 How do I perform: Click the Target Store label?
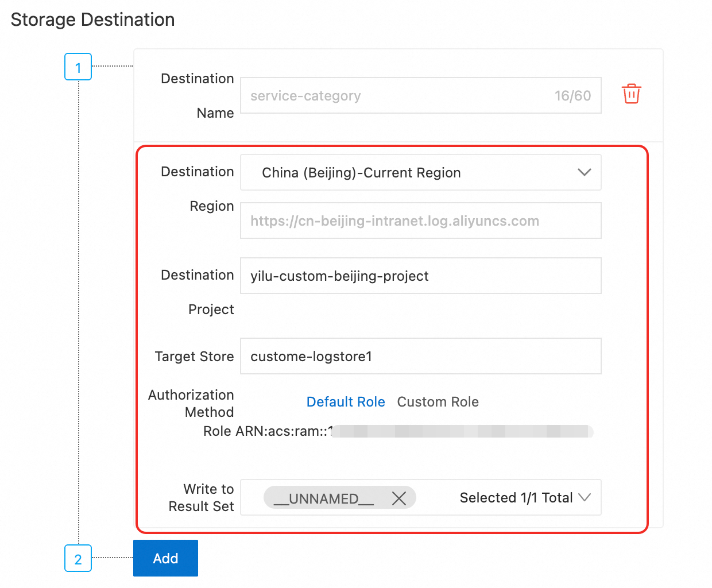(x=194, y=357)
